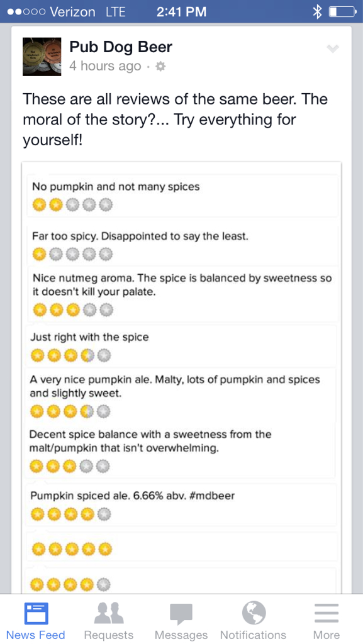363x644 pixels.
Task: Tap the 'Far too spicy' review
Action: (x=182, y=245)
